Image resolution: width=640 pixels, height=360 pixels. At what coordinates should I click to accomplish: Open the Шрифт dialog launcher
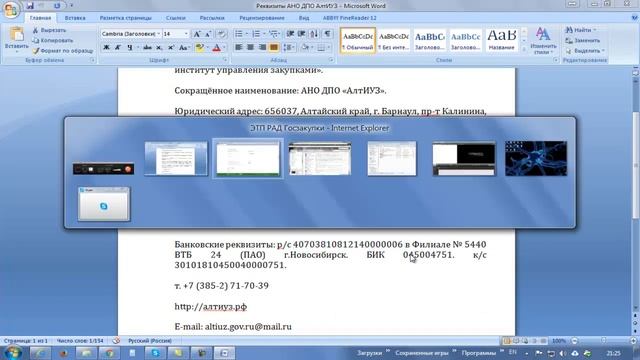pos(225,60)
